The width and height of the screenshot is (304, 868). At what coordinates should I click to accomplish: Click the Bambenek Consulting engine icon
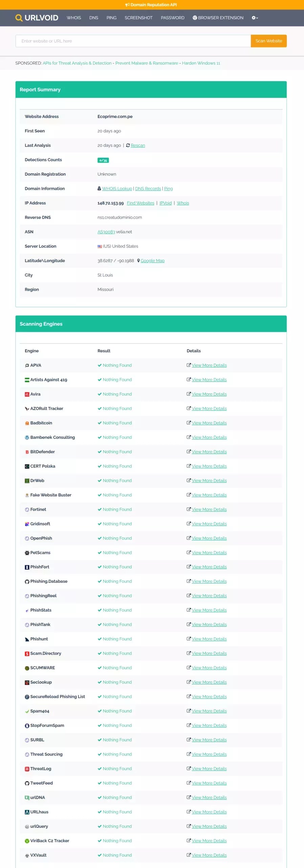[x=27, y=438]
